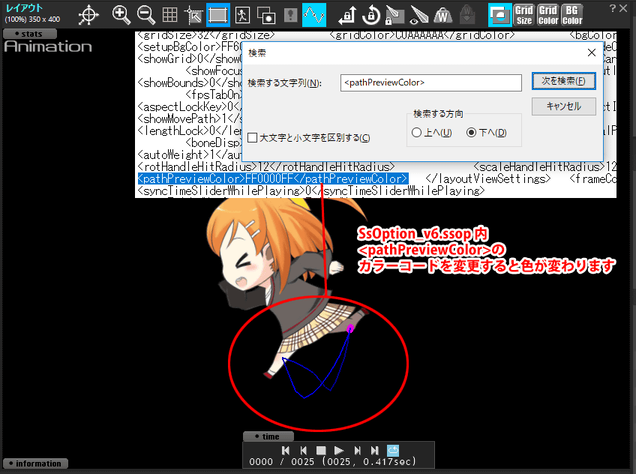The width and height of the screenshot is (636, 474).
Task: Toggle the grid display icon
Action: pyautogui.click(x=170, y=15)
